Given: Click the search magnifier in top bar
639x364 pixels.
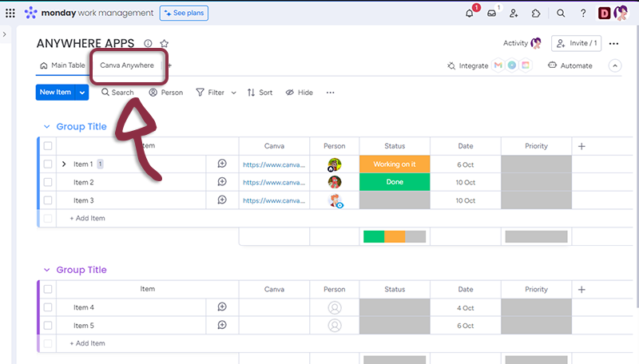Looking at the screenshot, I should tap(561, 13).
